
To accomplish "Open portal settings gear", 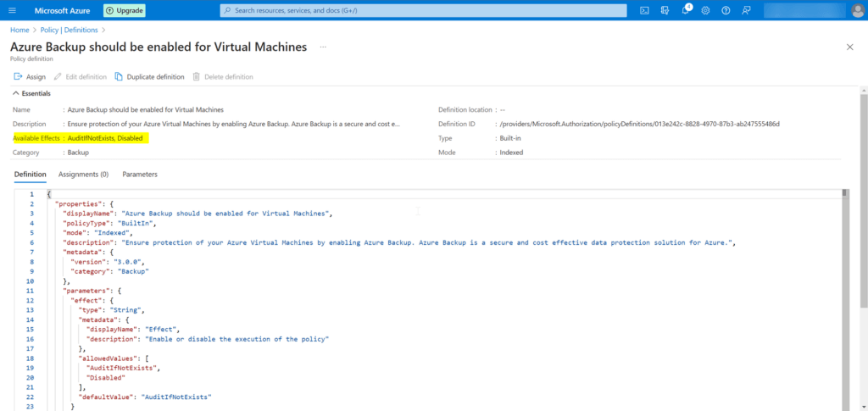I will (705, 10).
